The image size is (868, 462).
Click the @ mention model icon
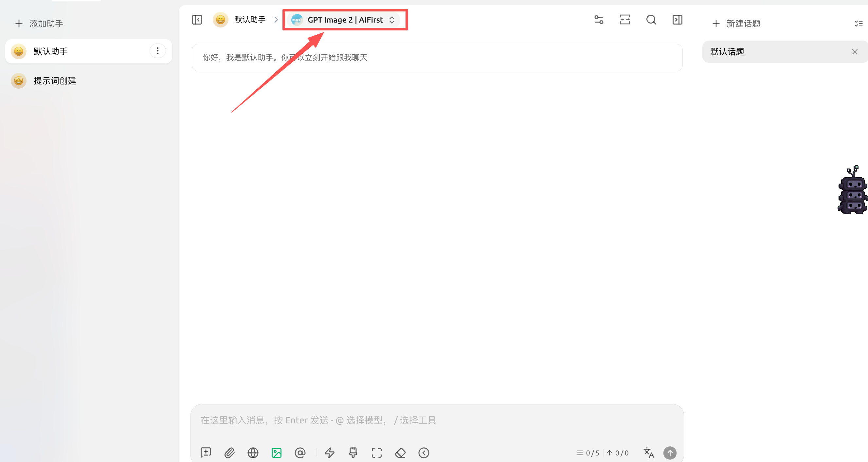(x=300, y=453)
